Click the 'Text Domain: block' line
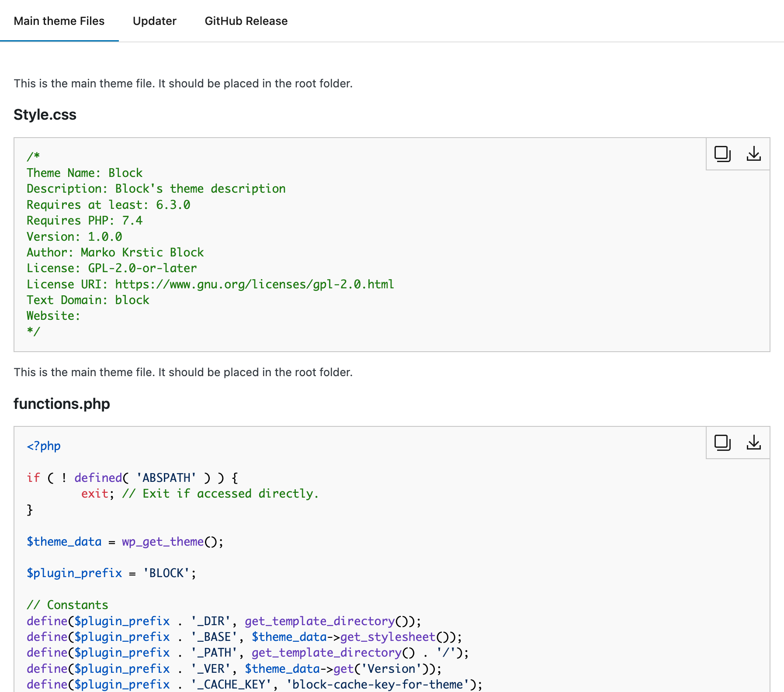Viewport: 784px width, 692px height. pos(88,300)
